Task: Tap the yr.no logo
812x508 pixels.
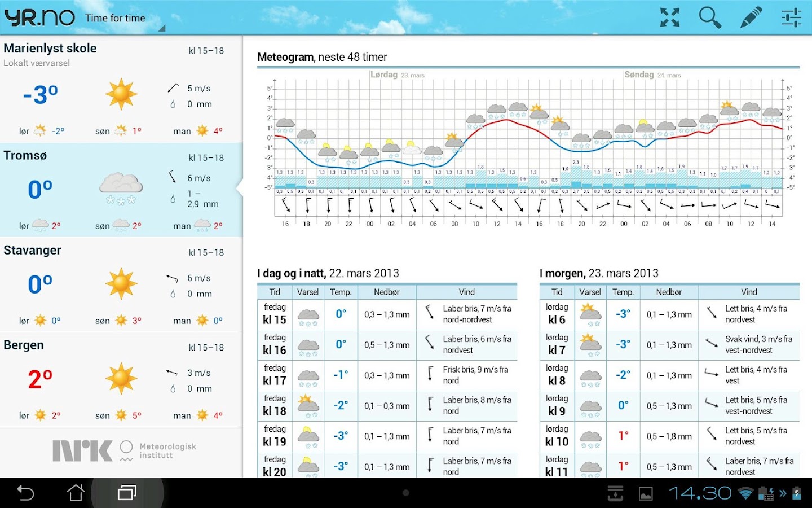Action: (x=39, y=17)
